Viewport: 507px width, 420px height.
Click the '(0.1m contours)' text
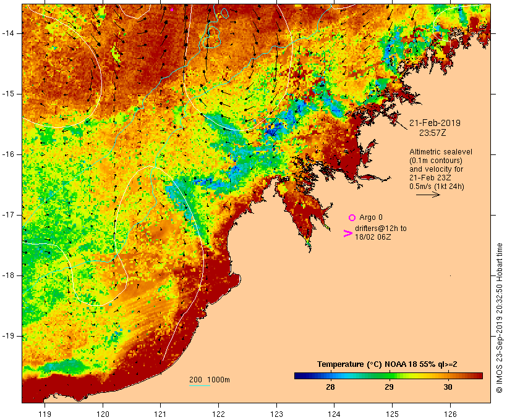(435, 161)
